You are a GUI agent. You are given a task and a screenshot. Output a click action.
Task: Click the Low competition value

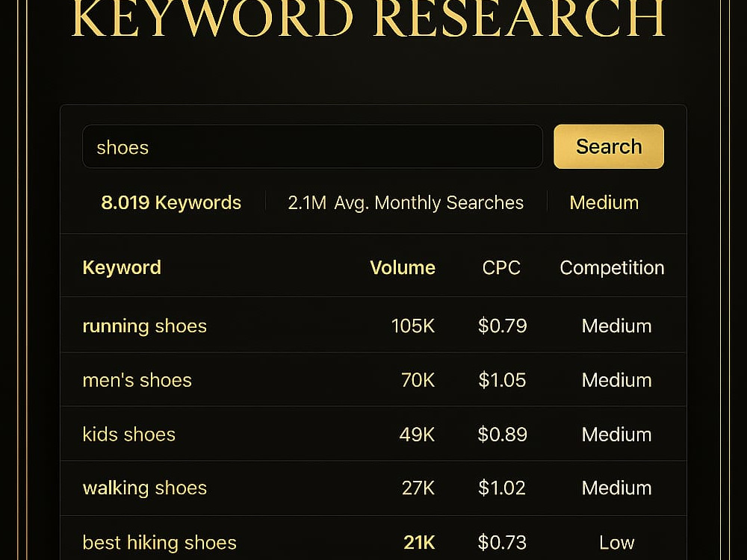617,542
